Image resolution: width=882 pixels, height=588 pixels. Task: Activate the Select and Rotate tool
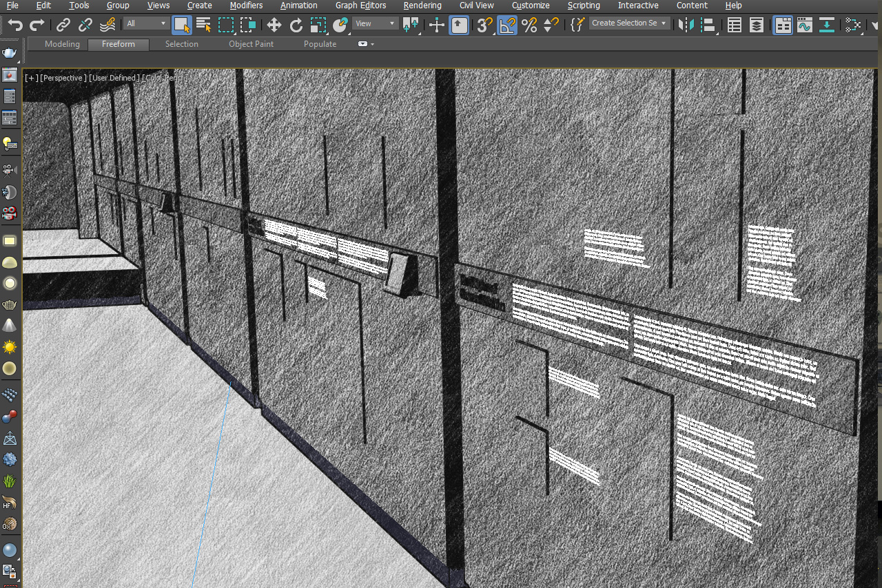point(296,25)
